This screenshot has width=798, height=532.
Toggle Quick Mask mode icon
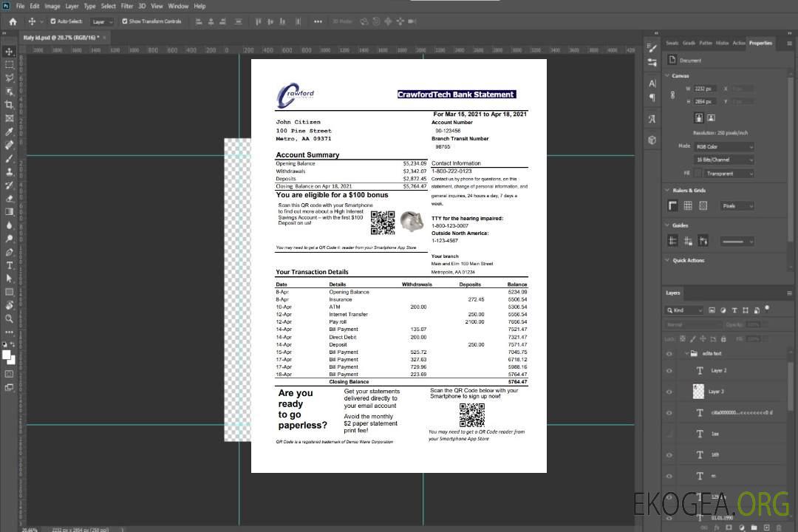(x=9, y=374)
